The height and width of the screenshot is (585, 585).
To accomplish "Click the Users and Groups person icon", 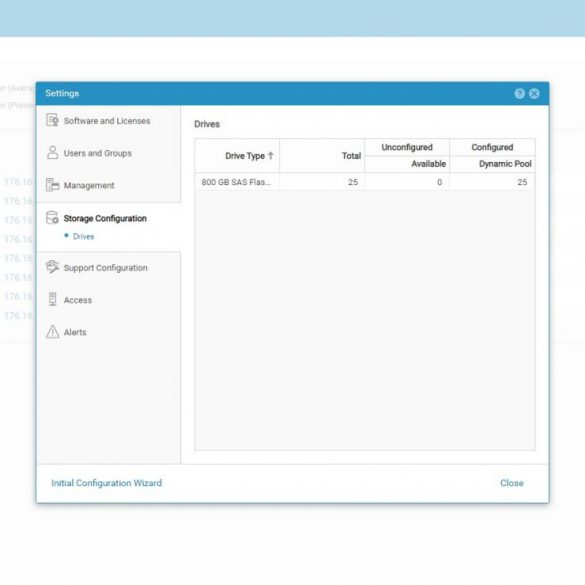I will pyautogui.click(x=52, y=153).
